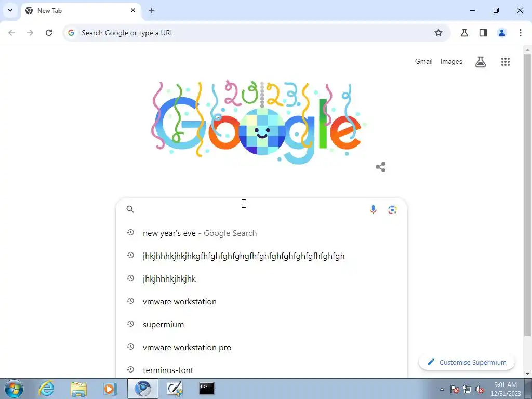
Task: Open the profile avatar menu
Action: point(502,33)
